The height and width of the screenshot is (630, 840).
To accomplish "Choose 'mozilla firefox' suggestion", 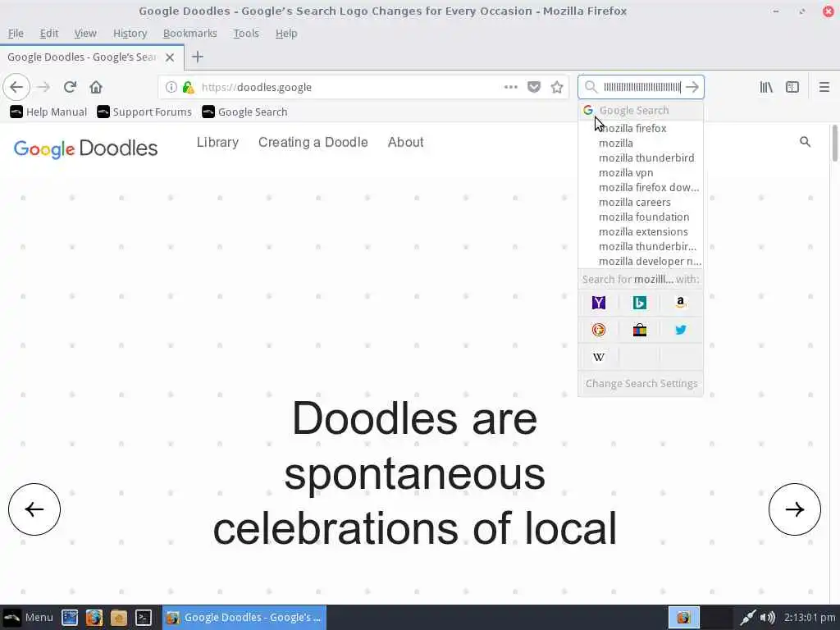I will [641, 129].
